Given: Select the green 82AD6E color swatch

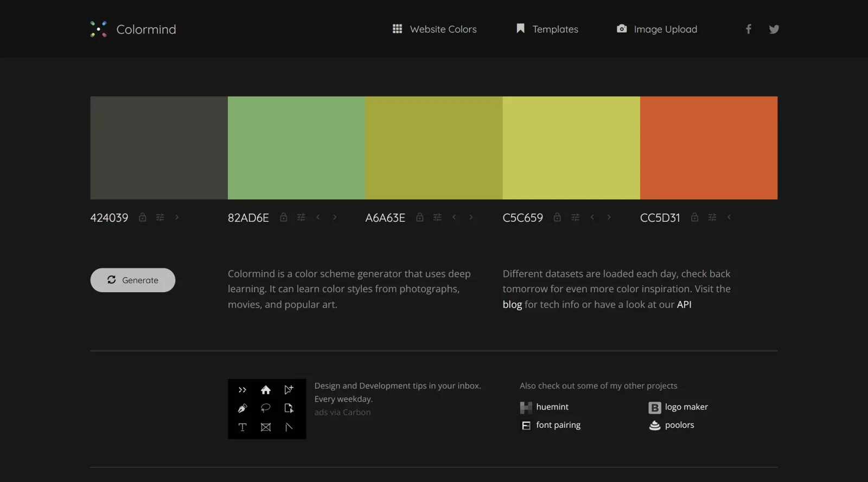Looking at the screenshot, I should tap(297, 148).
